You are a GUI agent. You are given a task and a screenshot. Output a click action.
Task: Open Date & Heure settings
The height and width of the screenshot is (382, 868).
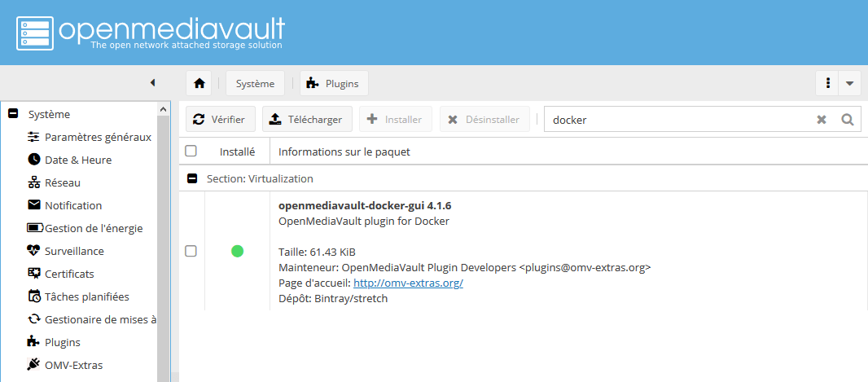[x=78, y=160]
